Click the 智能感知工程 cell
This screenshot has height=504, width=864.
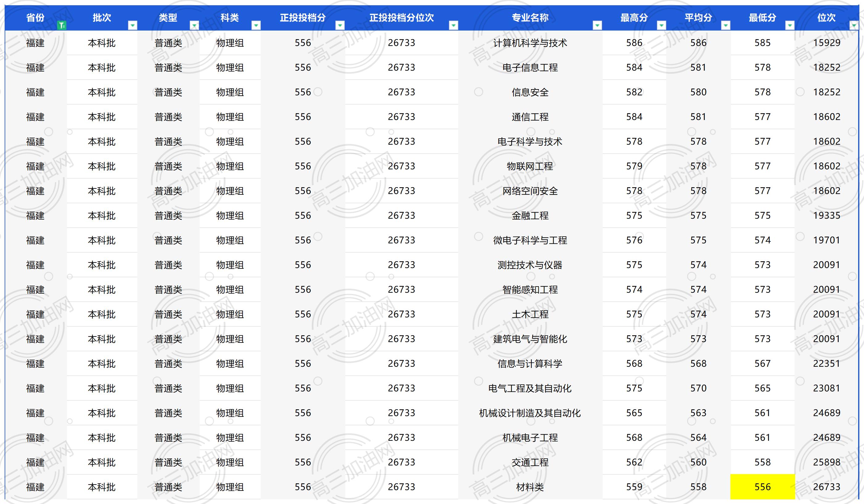click(x=530, y=290)
